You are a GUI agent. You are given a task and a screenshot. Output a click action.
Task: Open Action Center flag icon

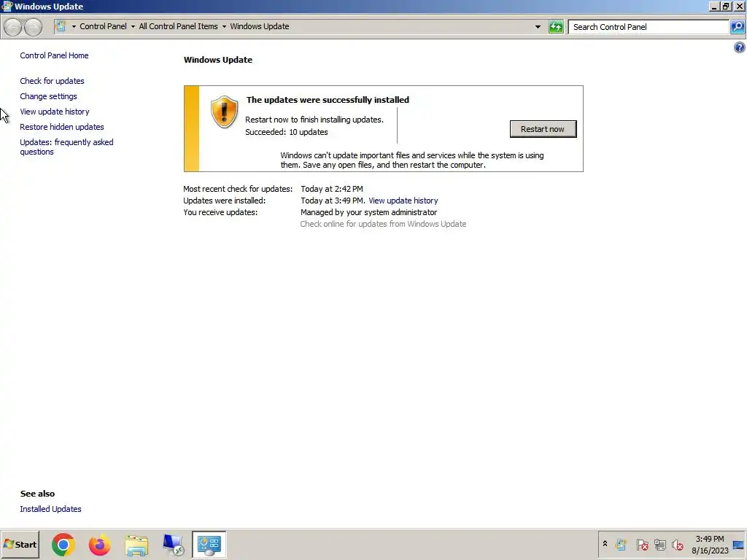click(x=642, y=544)
